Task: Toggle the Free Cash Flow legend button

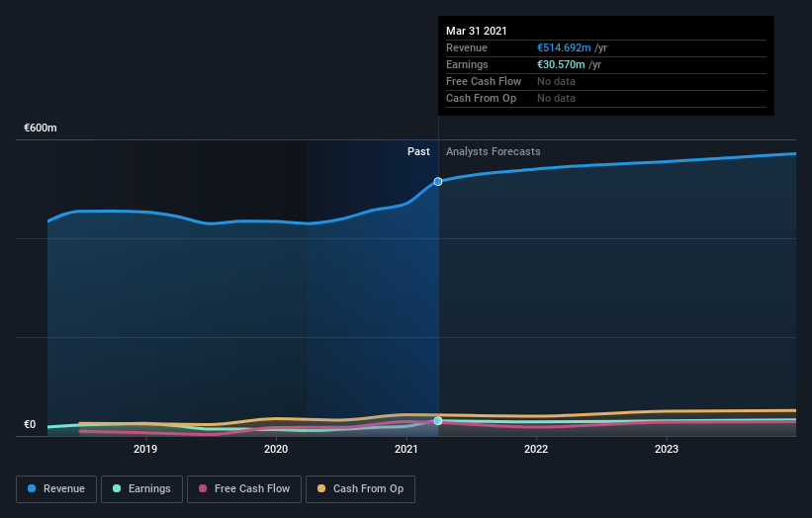Action: click(244, 489)
